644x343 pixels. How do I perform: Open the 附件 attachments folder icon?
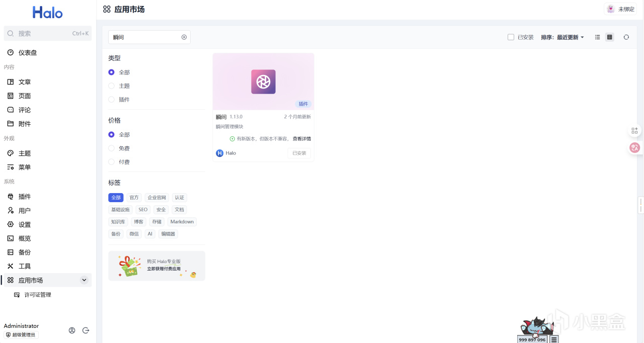click(x=11, y=124)
